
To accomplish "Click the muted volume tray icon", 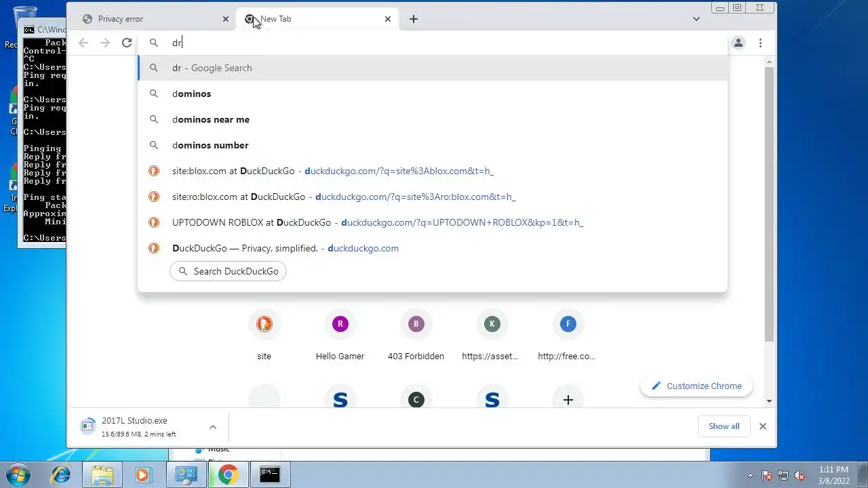I will click(x=800, y=475).
